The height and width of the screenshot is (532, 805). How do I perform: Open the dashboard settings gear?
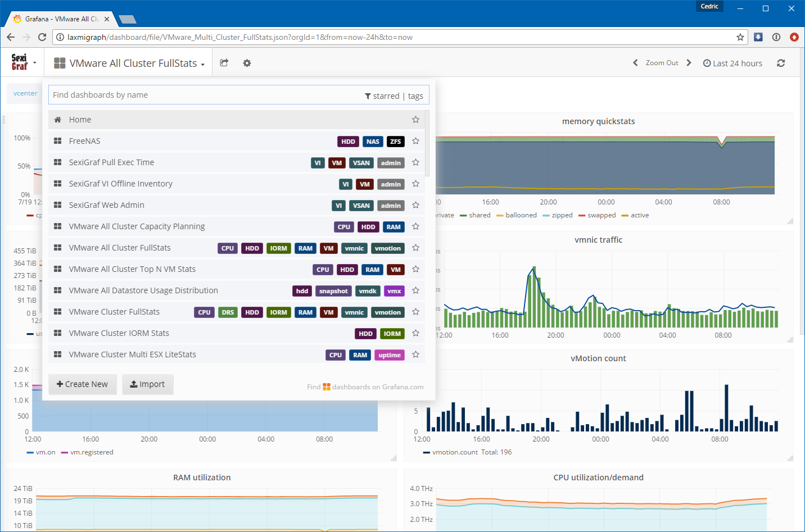click(247, 63)
